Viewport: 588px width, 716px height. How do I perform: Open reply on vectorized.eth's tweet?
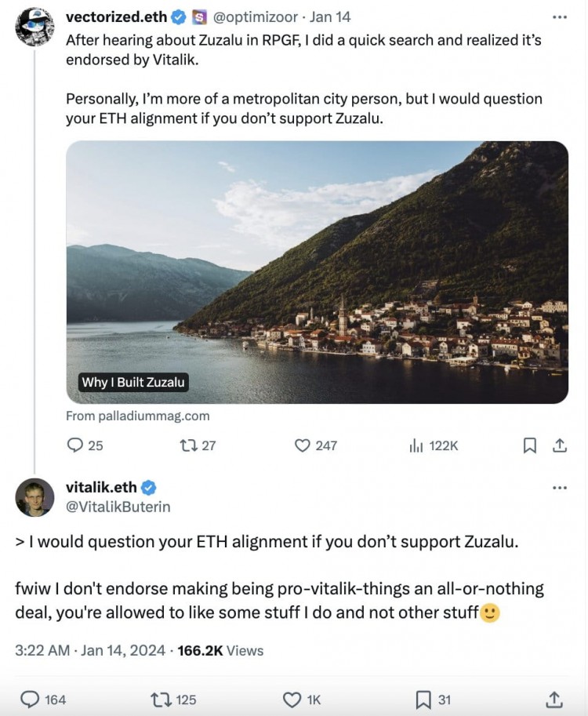tap(85, 445)
